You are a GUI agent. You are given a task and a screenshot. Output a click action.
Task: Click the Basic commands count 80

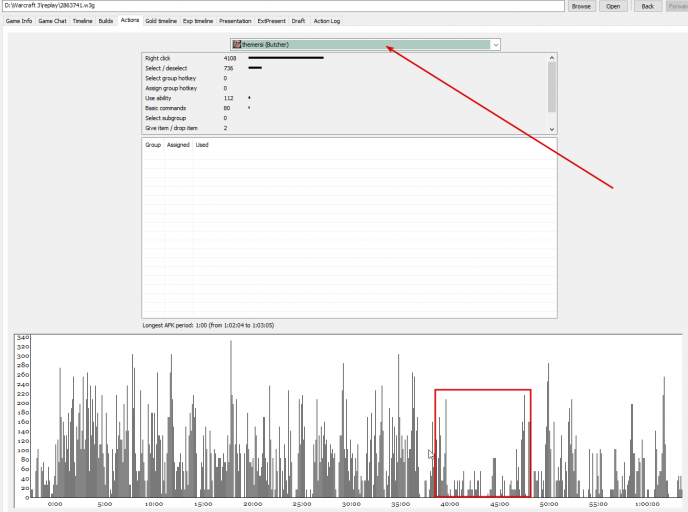(226, 108)
